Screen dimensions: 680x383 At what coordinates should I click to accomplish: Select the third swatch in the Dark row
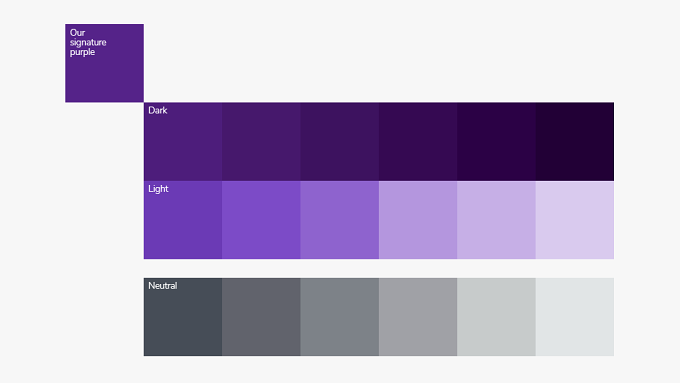[340, 142]
